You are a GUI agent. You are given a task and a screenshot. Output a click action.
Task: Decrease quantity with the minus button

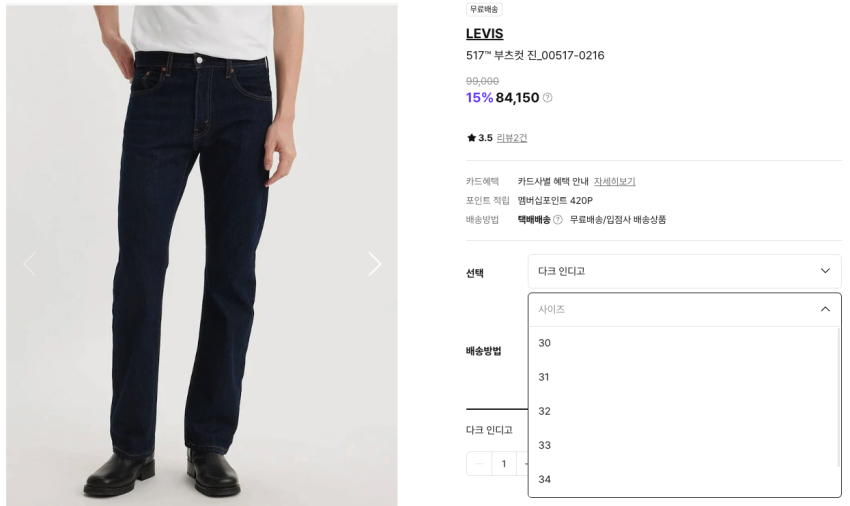point(479,464)
